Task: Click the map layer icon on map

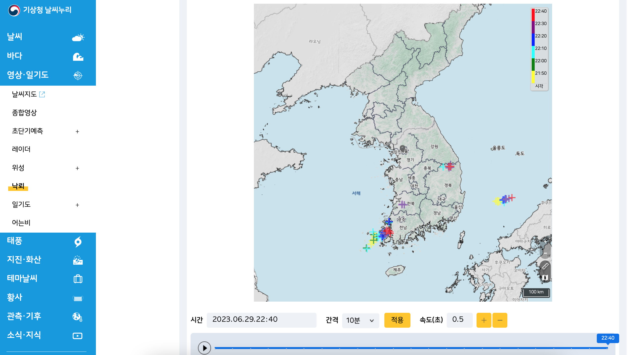Action: (545, 278)
